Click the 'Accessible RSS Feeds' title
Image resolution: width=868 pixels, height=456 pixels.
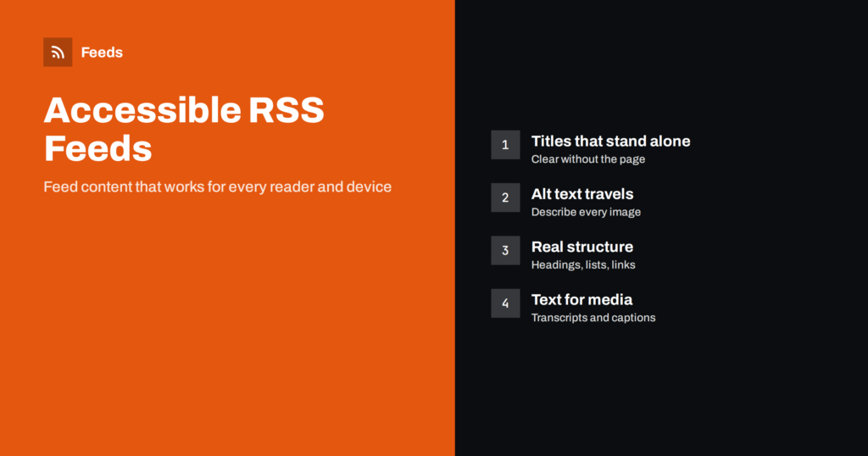coord(184,129)
